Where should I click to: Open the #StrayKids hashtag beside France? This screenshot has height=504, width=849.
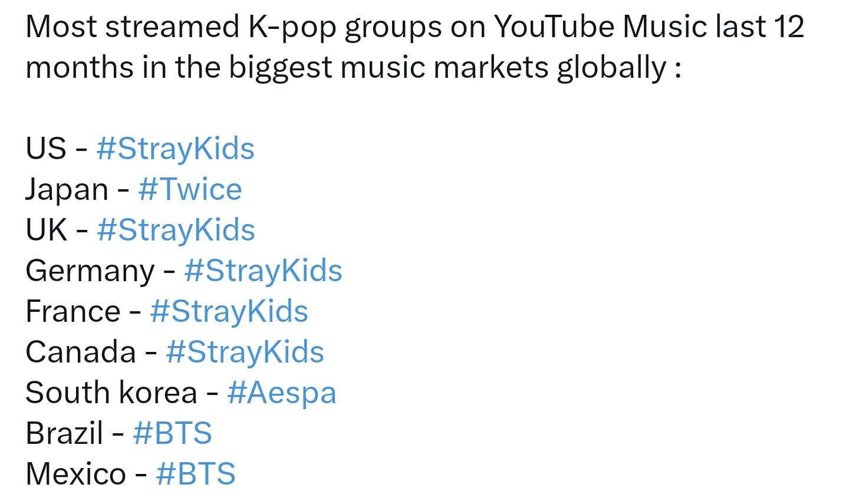pyautogui.click(x=229, y=311)
